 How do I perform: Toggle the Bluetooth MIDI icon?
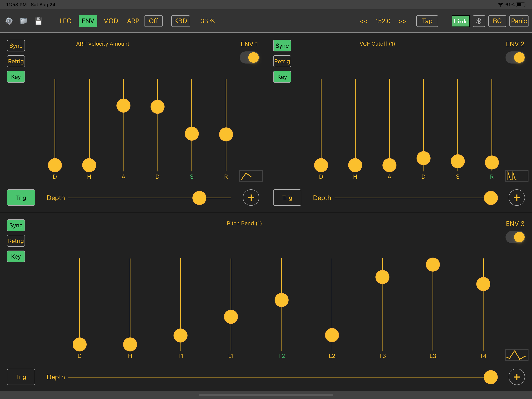tap(479, 21)
